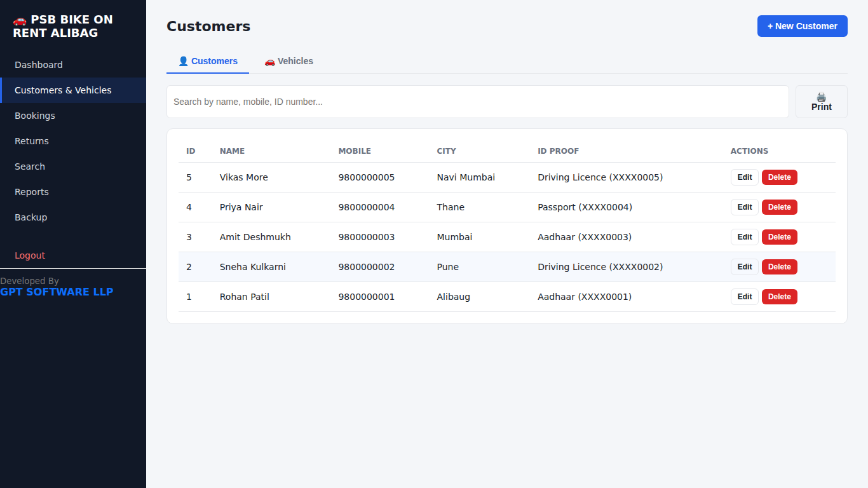The height and width of the screenshot is (488, 868).
Task: Switch to the Customers tab
Action: click(208, 62)
